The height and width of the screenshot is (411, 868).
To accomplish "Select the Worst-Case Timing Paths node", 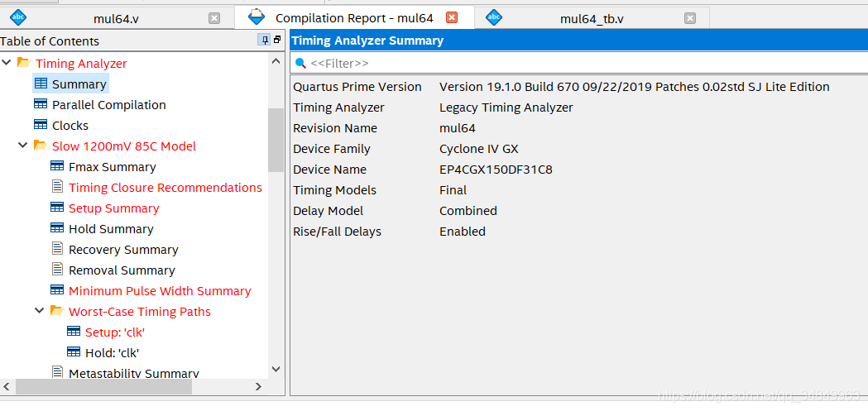I will tap(140, 312).
